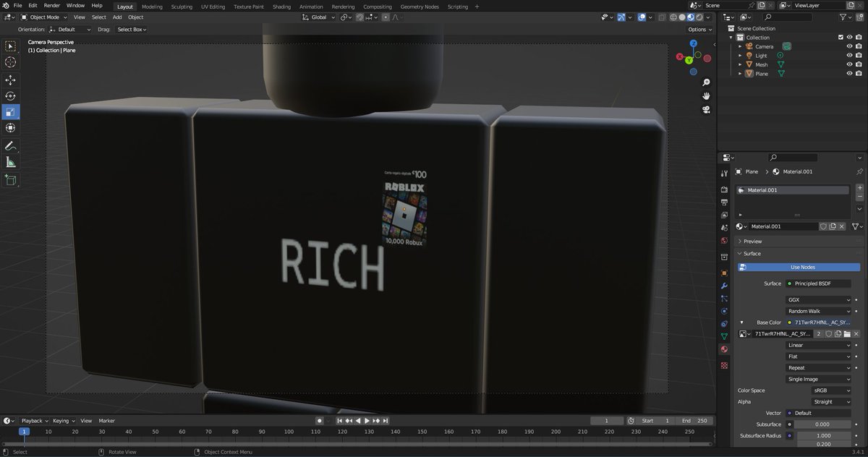Open Modifiers wrench tab
Screen dimensions: 868x457
pos(724,286)
